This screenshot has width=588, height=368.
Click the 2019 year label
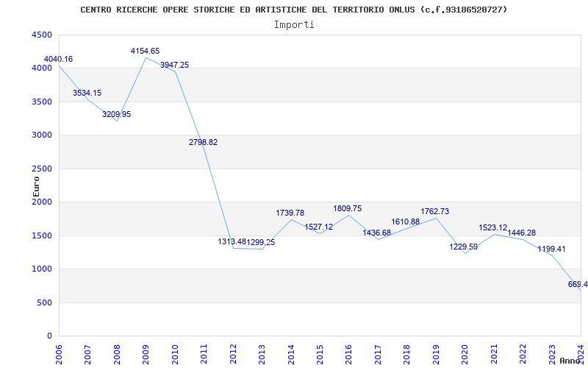(x=436, y=354)
